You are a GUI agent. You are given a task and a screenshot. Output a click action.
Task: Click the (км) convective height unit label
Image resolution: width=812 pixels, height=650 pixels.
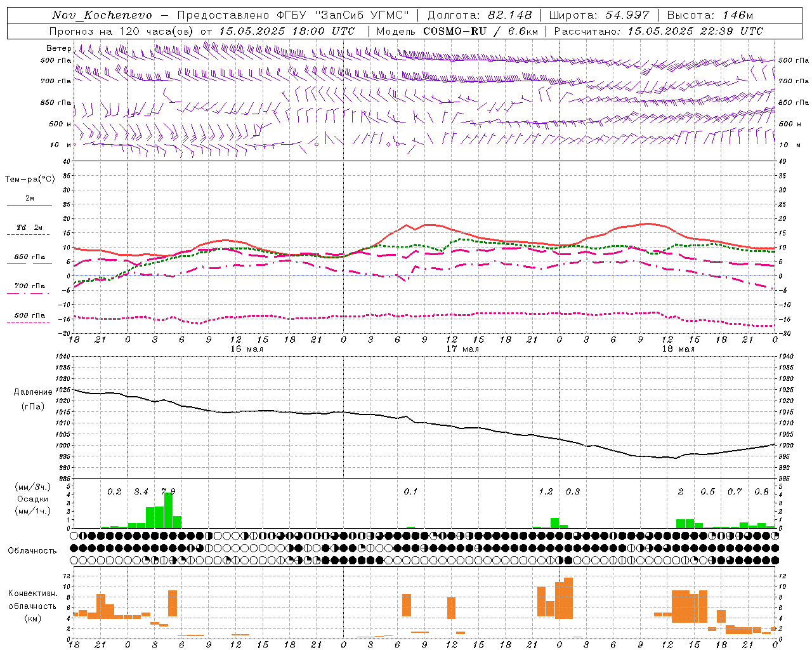click(x=32, y=618)
